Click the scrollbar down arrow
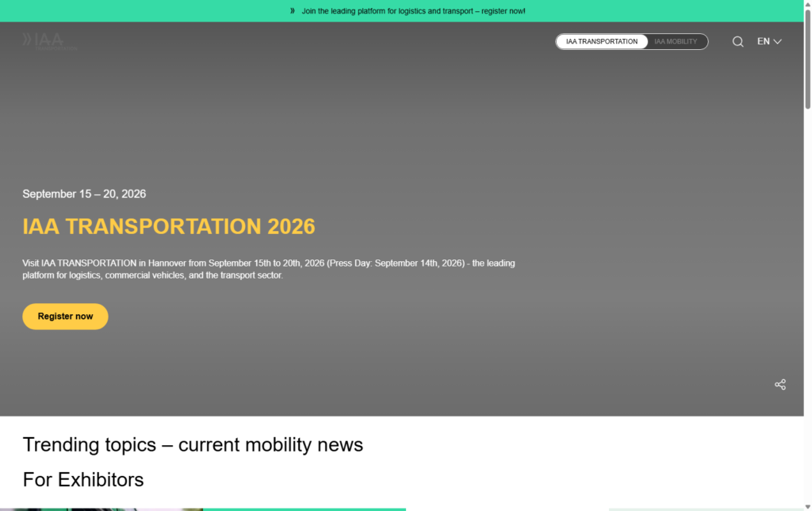 point(807,505)
